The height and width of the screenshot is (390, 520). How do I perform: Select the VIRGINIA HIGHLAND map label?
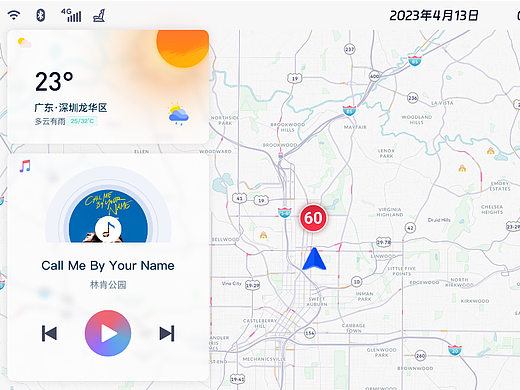tap(390, 212)
